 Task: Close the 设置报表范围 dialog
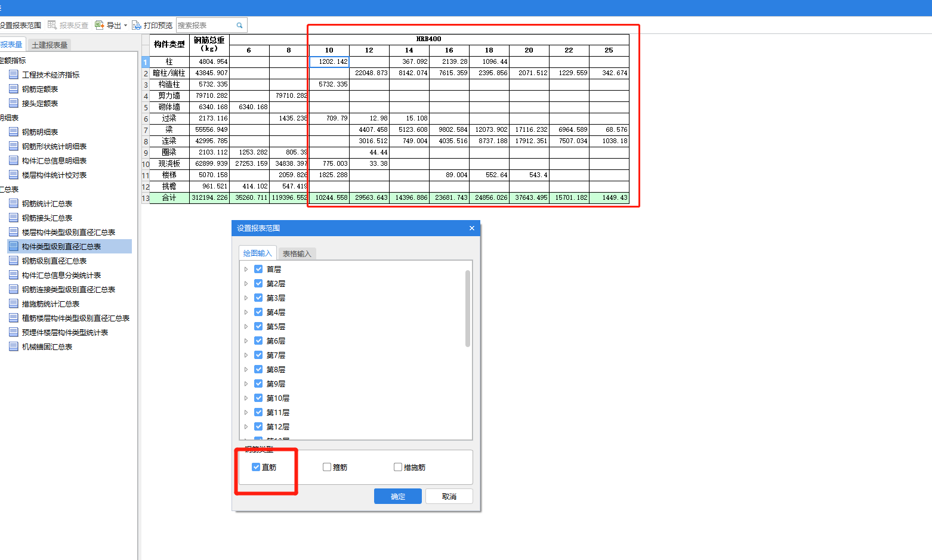471,228
